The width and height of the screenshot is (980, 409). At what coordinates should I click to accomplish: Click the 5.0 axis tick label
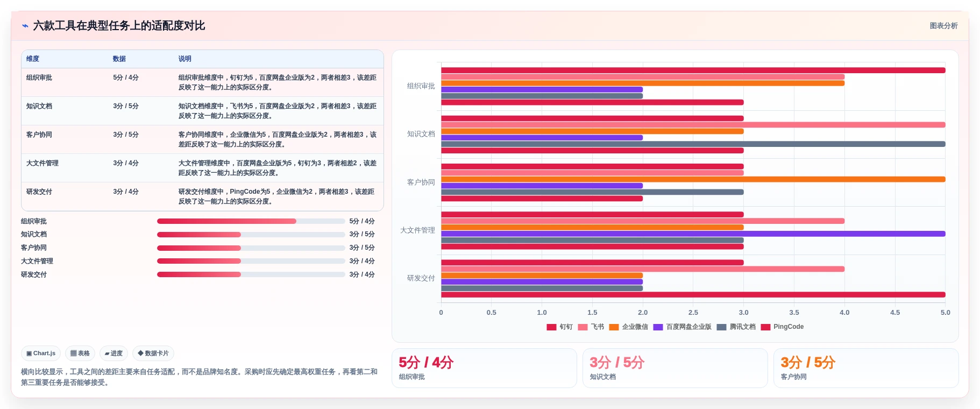point(945,313)
